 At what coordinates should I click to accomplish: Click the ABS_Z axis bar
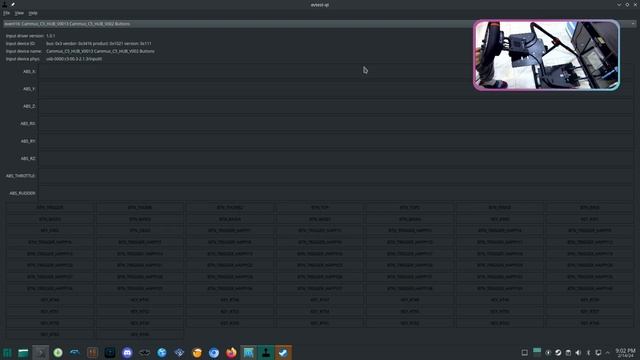(336, 106)
